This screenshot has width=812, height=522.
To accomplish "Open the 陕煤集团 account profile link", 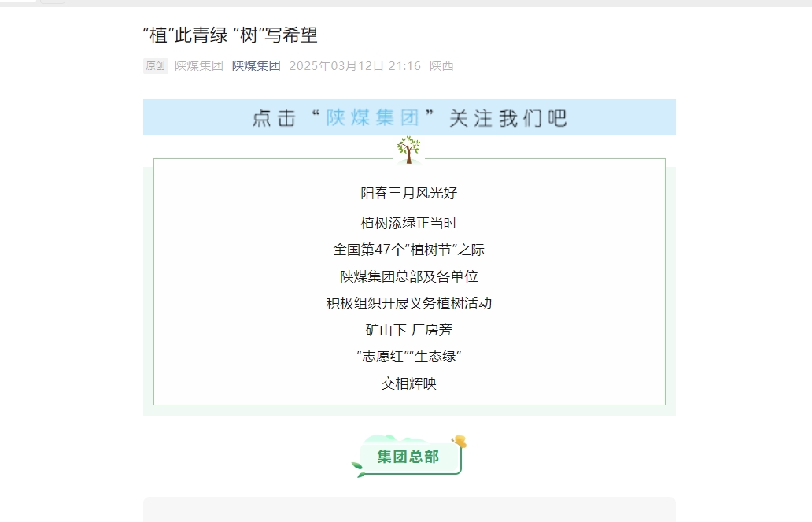I will point(257,66).
